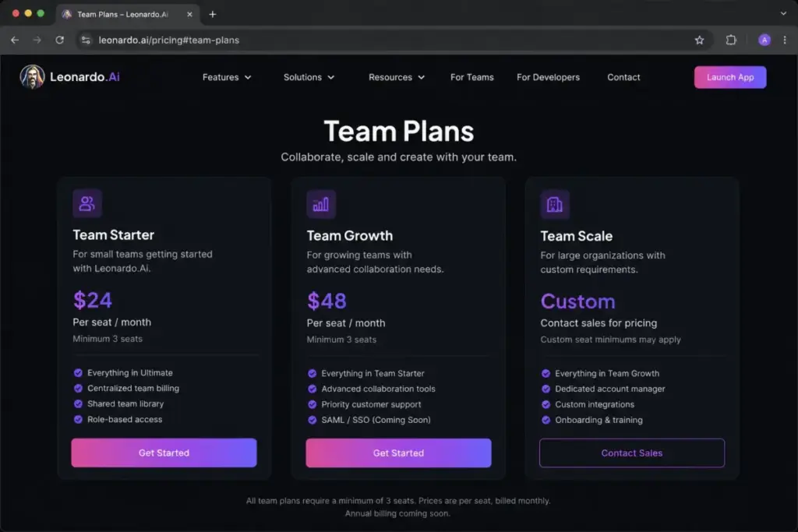Click the Team Starter card title
The image size is (798, 532).
coord(113,234)
